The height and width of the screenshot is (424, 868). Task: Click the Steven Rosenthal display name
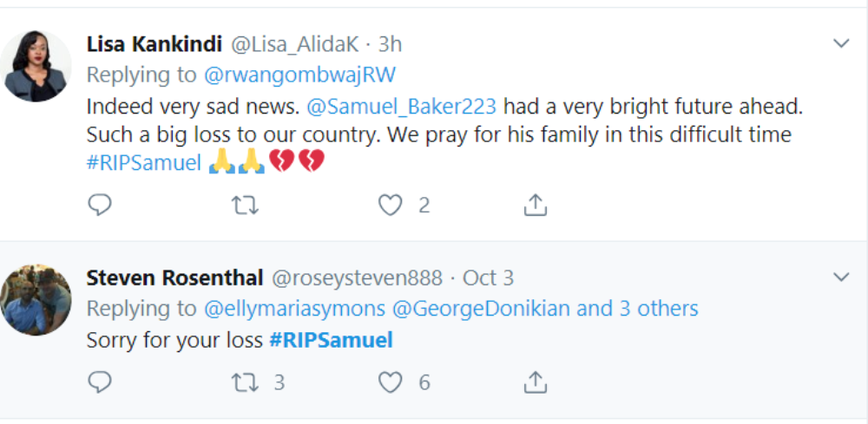[x=174, y=277]
